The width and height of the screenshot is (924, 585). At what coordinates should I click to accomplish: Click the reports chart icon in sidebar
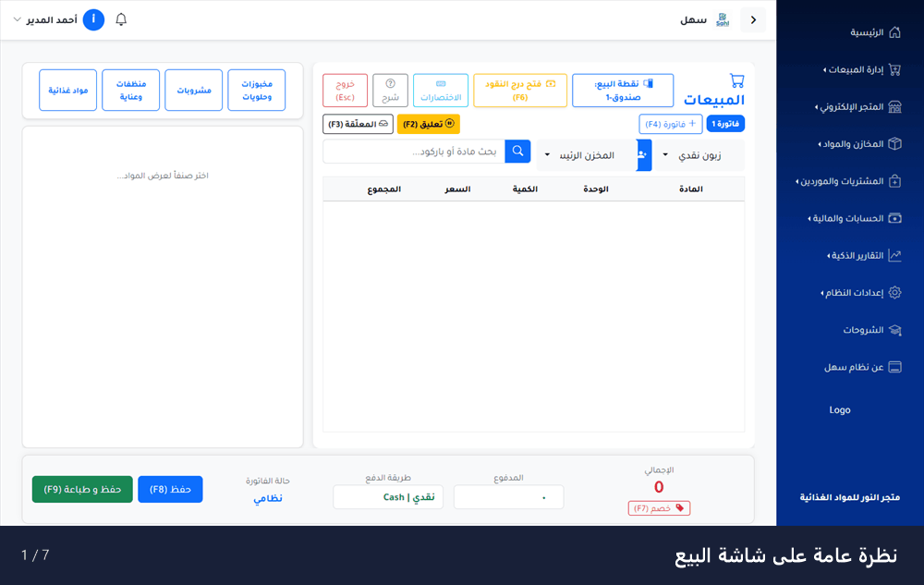[x=894, y=255]
